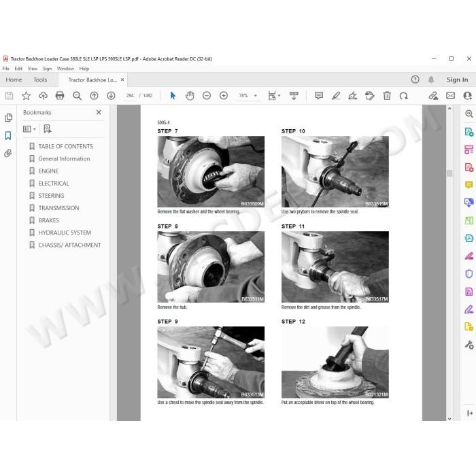Activate the hand pan tool
The image size is (476, 476).
click(x=190, y=96)
